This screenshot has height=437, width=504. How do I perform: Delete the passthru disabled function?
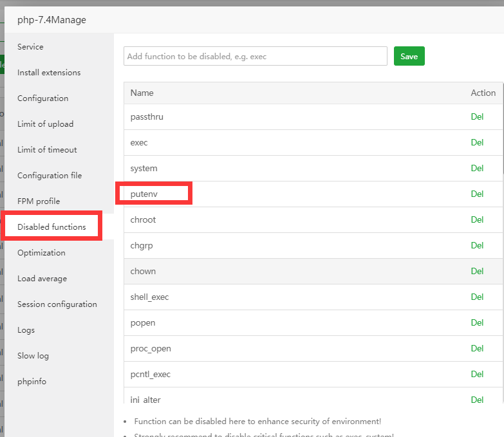tap(477, 117)
